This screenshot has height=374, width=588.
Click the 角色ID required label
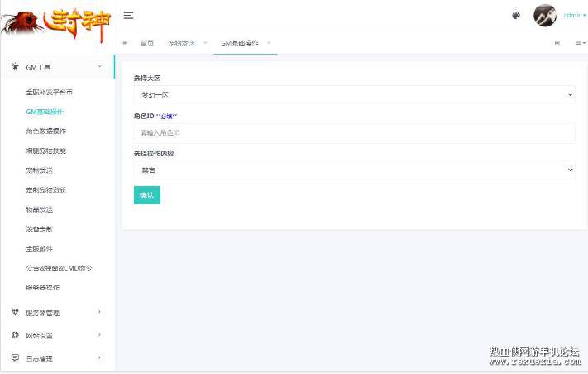click(x=155, y=116)
